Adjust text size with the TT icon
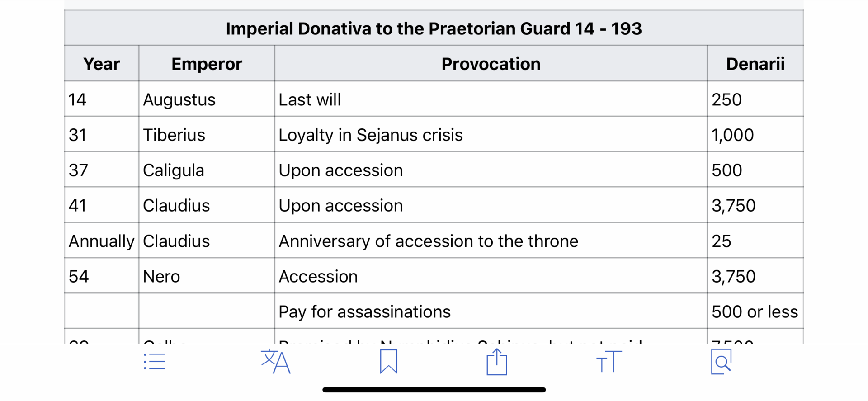The width and height of the screenshot is (868, 401). point(609,362)
